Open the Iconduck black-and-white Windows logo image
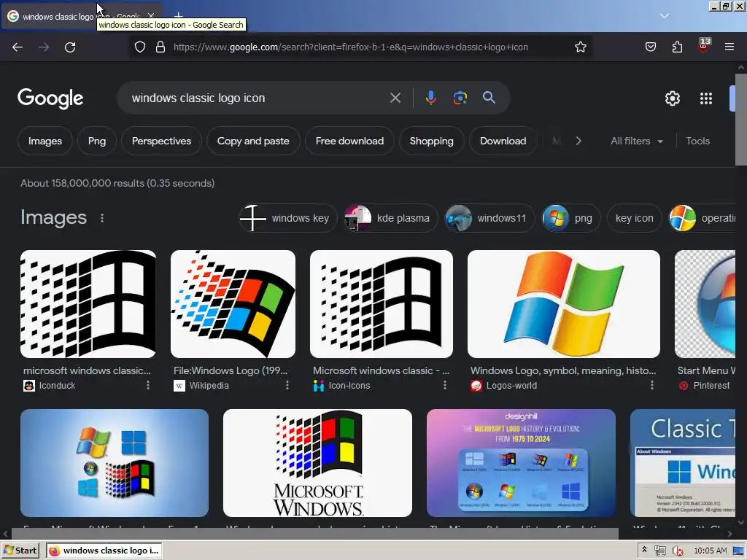The height and width of the screenshot is (560, 747). [88, 304]
